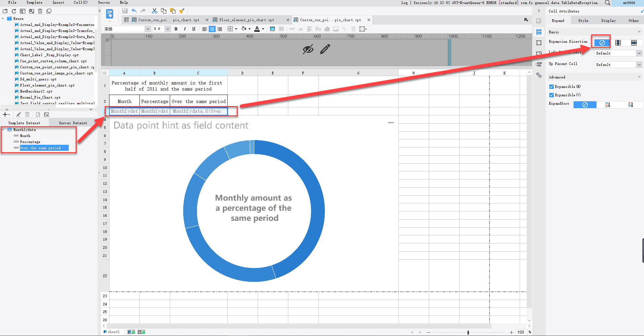Click the delete trash icon above file tree

pyautogui.click(x=40, y=11)
